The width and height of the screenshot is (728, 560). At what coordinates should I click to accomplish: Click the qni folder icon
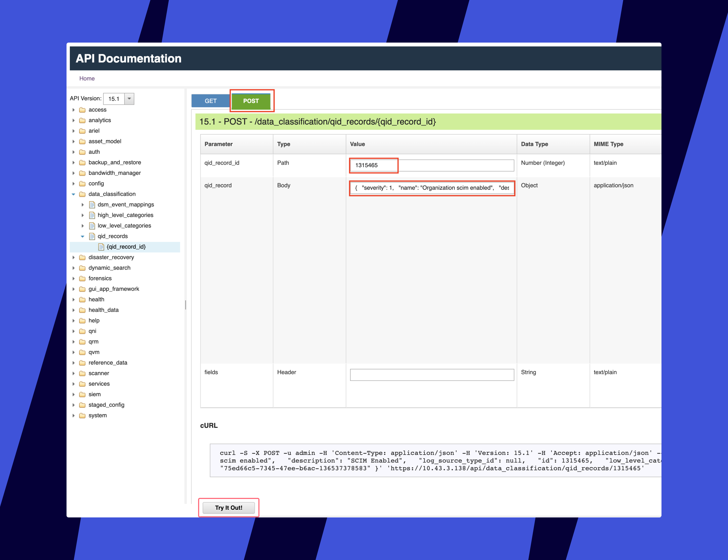82,331
